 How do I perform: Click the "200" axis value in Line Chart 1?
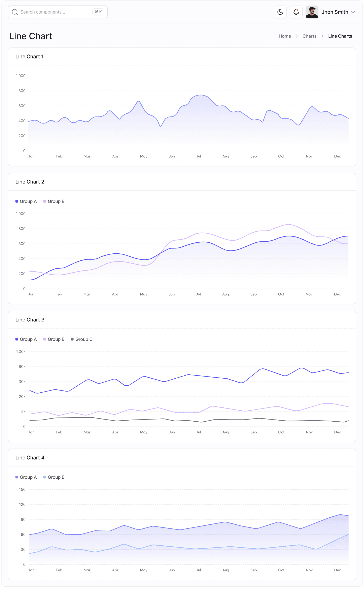click(x=22, y=136)
